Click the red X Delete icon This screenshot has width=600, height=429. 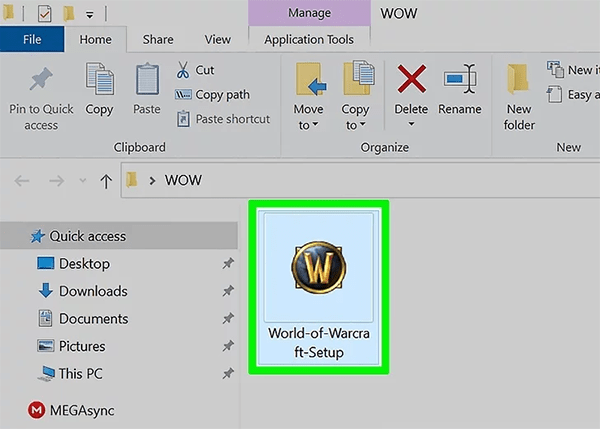411,79
